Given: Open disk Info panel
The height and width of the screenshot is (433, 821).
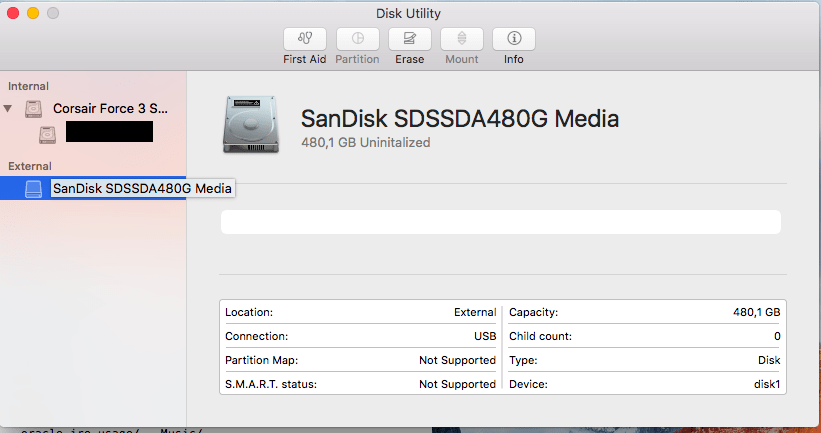Looking at the screenshot, I should tap(514, 39).
